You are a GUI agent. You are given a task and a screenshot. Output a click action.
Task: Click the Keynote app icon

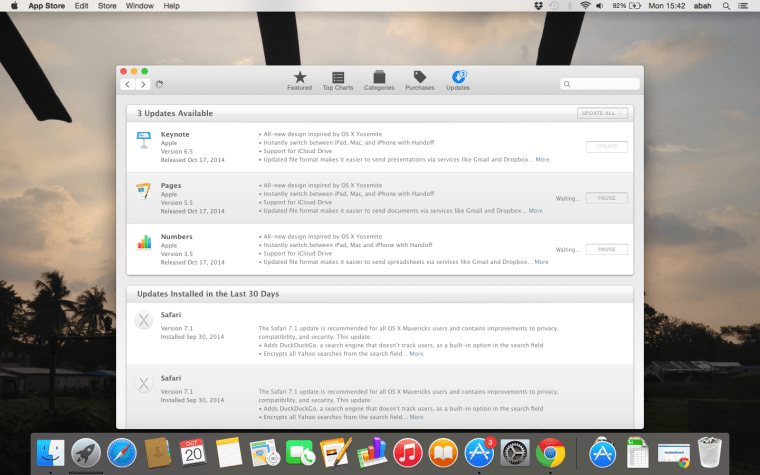[x=143, y=140]
